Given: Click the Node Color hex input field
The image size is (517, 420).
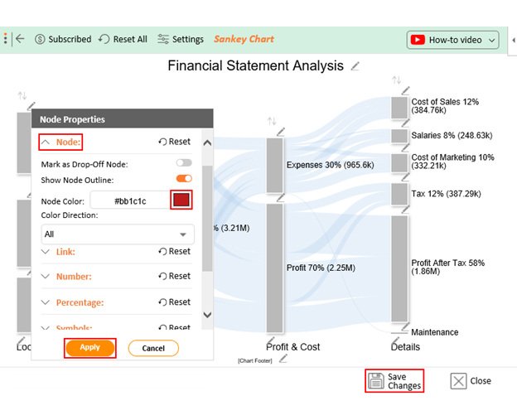Looking at the screenshot, I should [x=130, y=200].
